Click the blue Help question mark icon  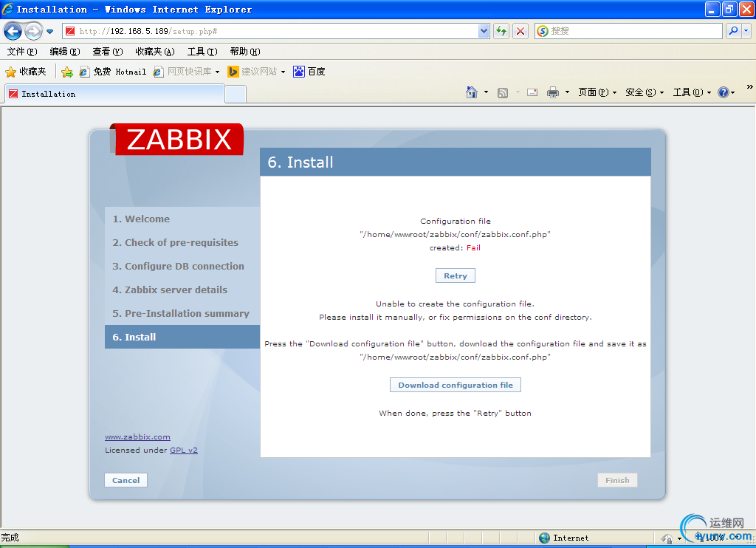(724, 92)
